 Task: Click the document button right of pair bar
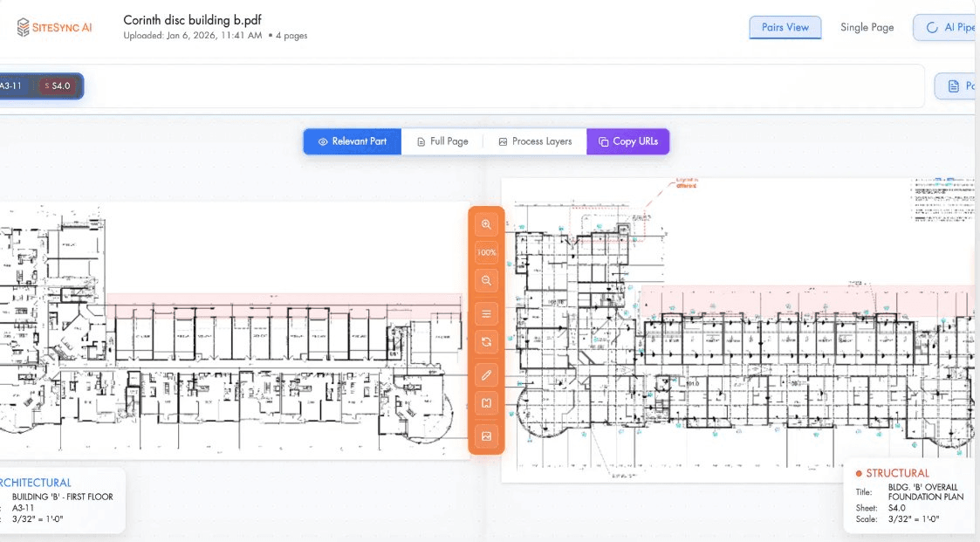pos(958,86)
